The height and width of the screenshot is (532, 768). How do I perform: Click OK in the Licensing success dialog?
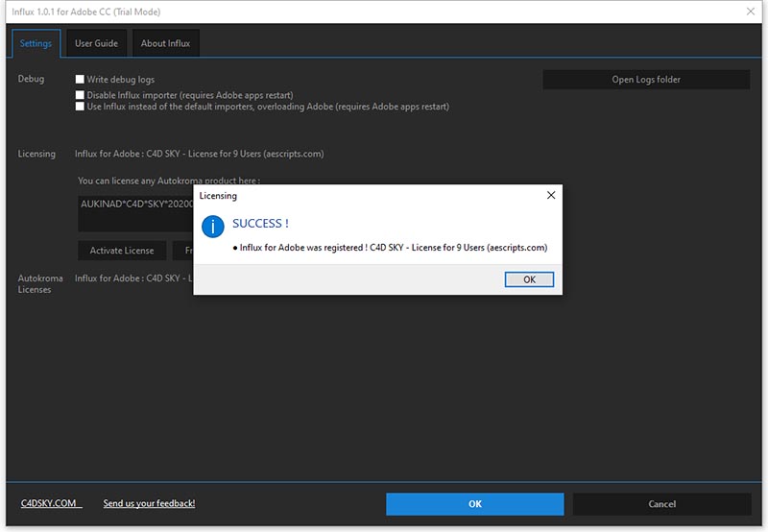(x=529, y=279)
